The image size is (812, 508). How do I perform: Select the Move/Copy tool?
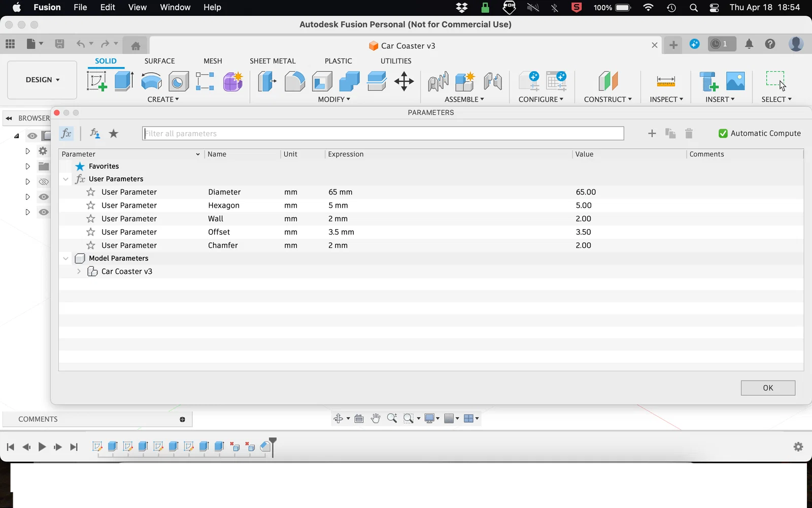coord(404,81)
